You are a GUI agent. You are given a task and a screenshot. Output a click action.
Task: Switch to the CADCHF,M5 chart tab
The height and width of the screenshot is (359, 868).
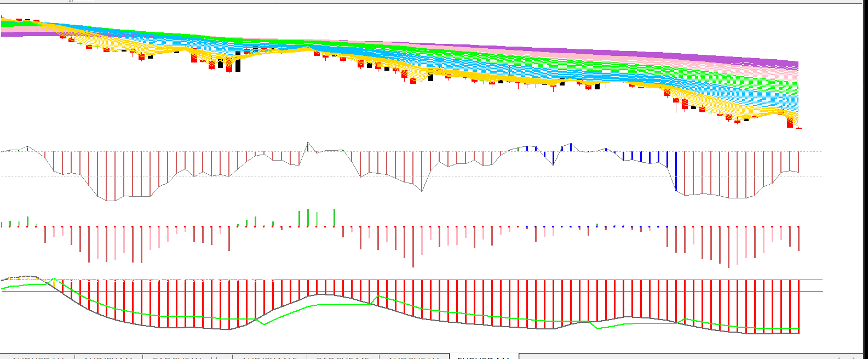(x=343, y=356)
